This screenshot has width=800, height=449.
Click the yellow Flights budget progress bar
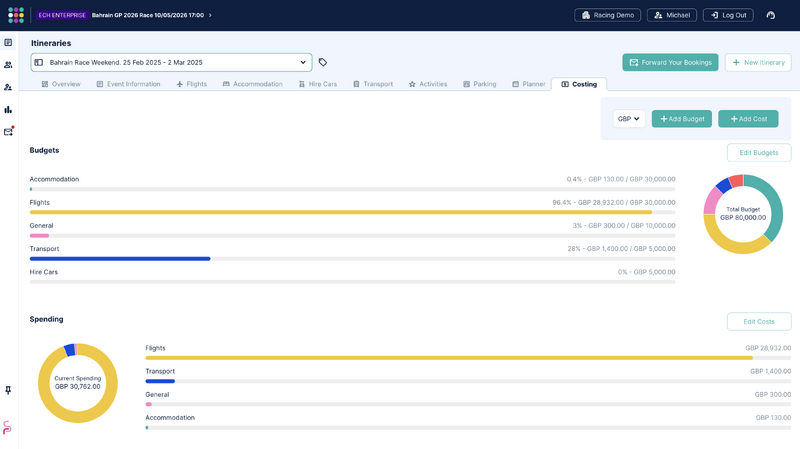point(341,212)
